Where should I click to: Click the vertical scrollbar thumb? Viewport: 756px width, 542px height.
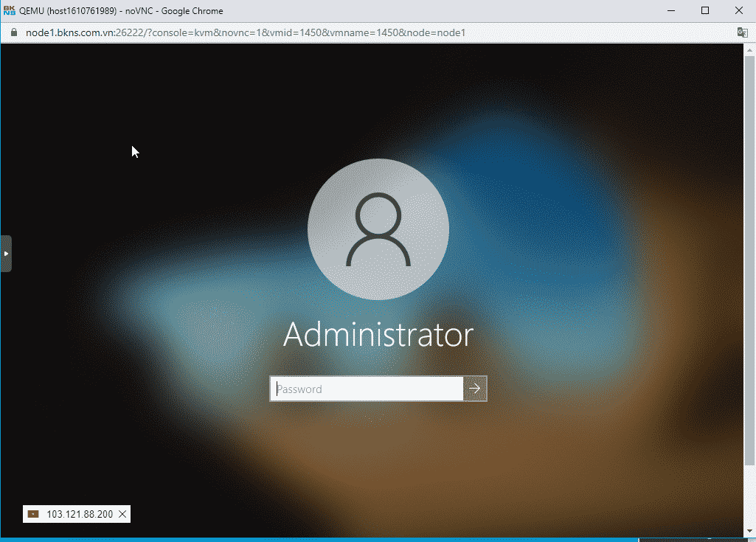[x=751, y=258]
